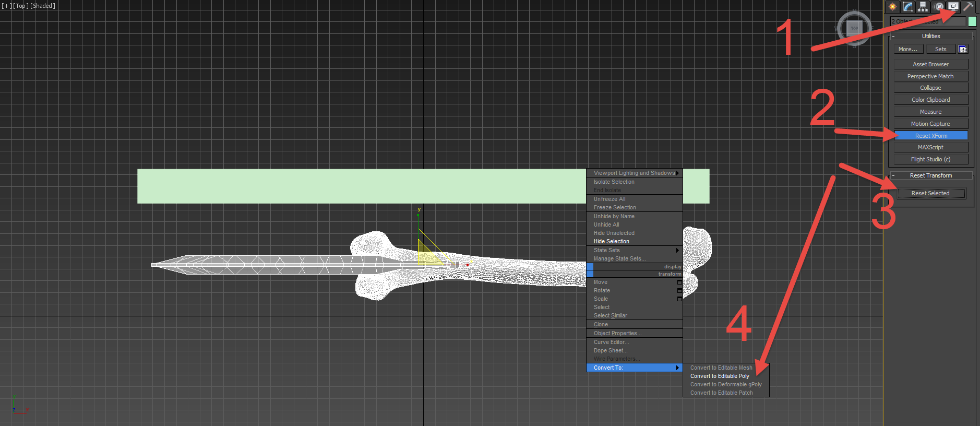Open the Modify command panel tab
The height and width of the screenshot is (426, 980).
(x=908, y=7)
